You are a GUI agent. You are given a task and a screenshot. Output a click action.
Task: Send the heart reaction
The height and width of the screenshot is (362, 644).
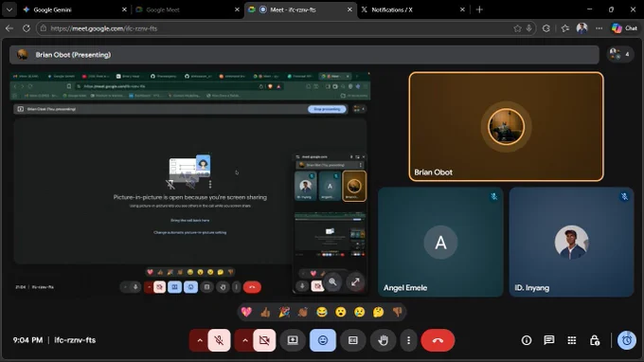(x=246, y=312)
